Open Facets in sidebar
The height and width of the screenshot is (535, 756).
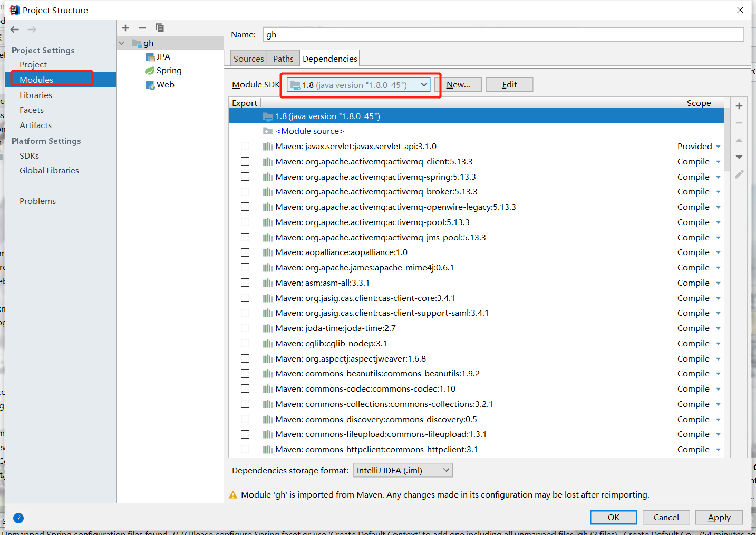coord(32,110)
